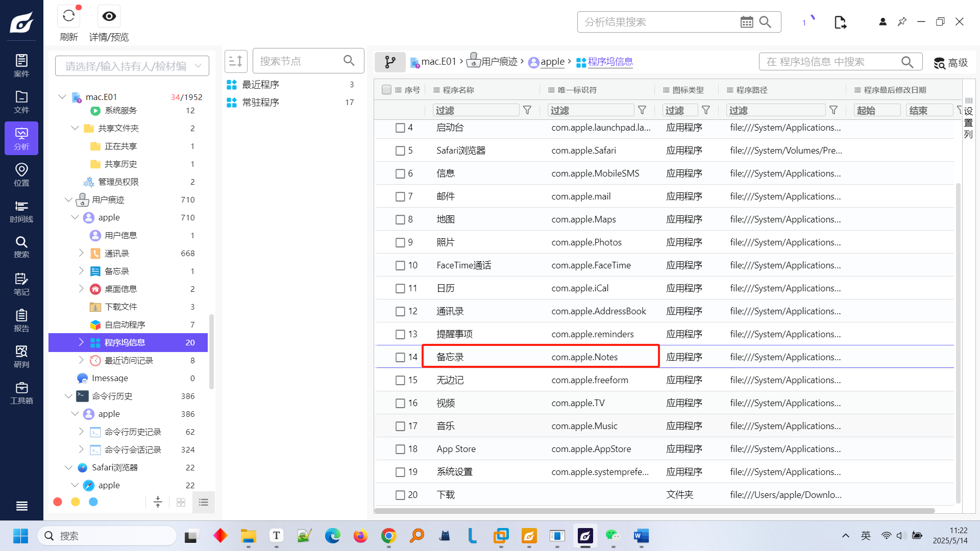This screenshot has height=551, width=980.
Task: Open the 详情/预览 eye icon
Action: pyautogui.click(x=109, y=16)
